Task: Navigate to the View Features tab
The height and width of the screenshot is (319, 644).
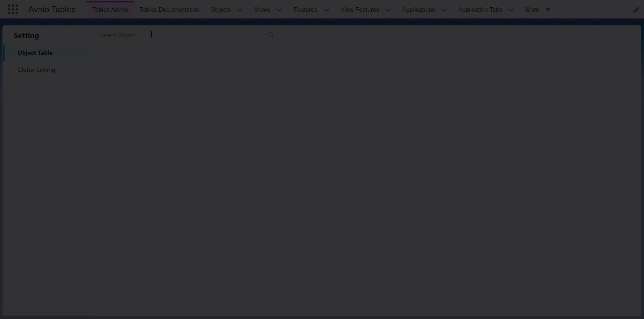Action: 360,10
